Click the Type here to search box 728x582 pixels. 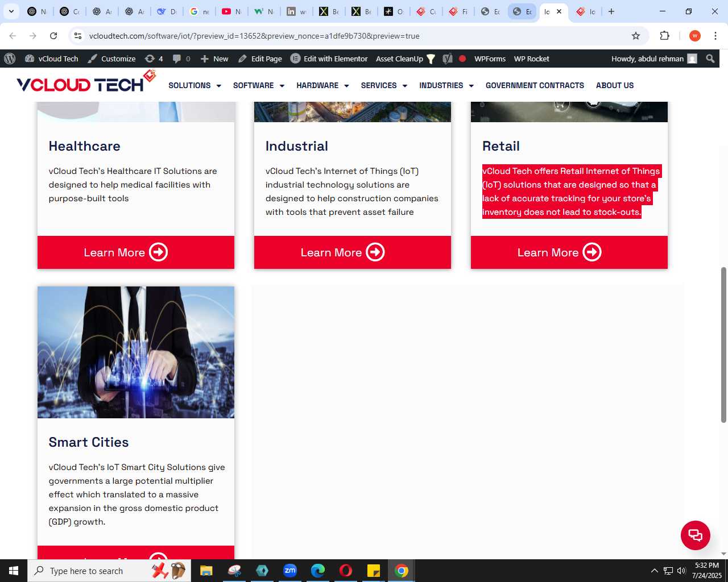109,571
